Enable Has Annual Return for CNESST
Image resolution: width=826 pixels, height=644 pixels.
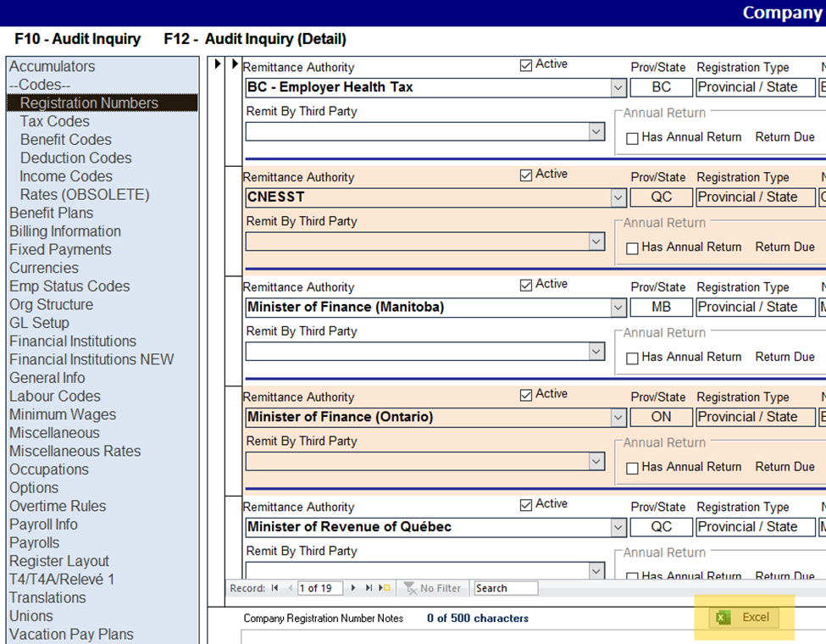click(x=632, y=248)
